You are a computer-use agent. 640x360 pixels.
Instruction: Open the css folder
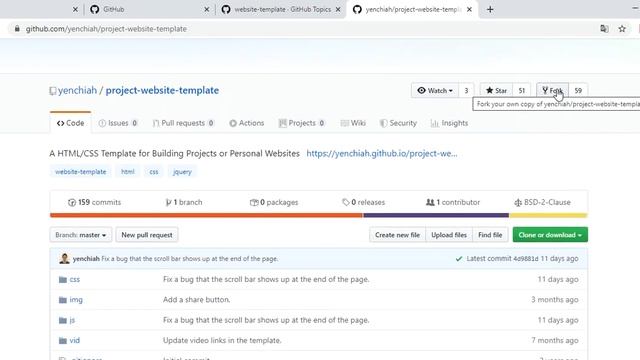[75, 279]
